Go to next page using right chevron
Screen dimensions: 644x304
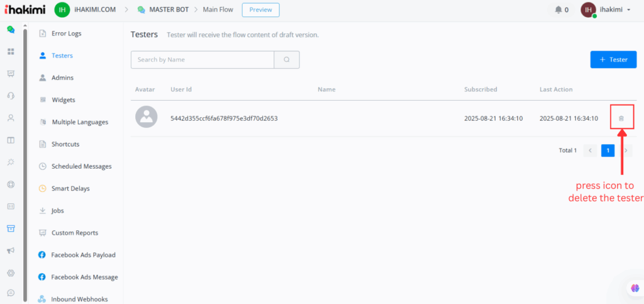click(x=625, y=150)
